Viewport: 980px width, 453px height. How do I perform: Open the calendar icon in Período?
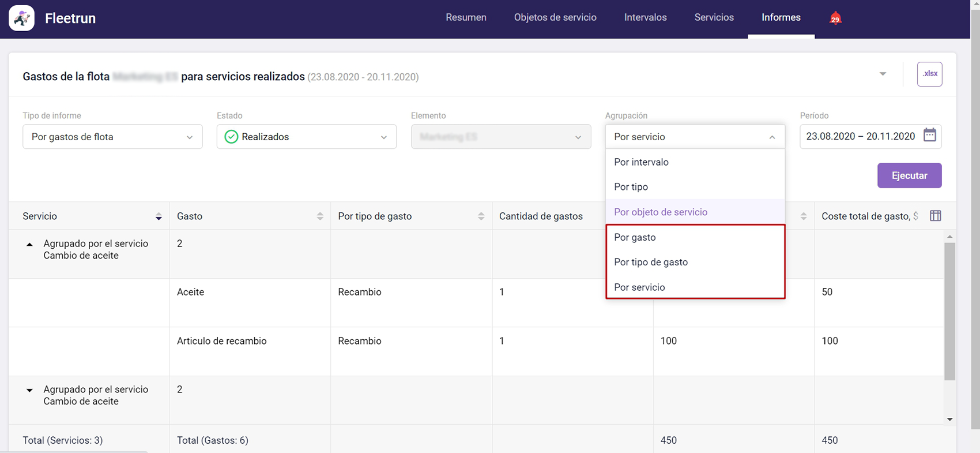click(x=929, y=136)
